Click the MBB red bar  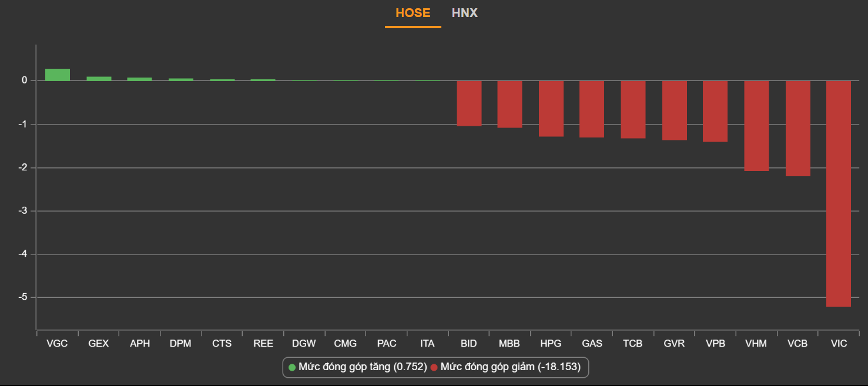coord(510,104)
